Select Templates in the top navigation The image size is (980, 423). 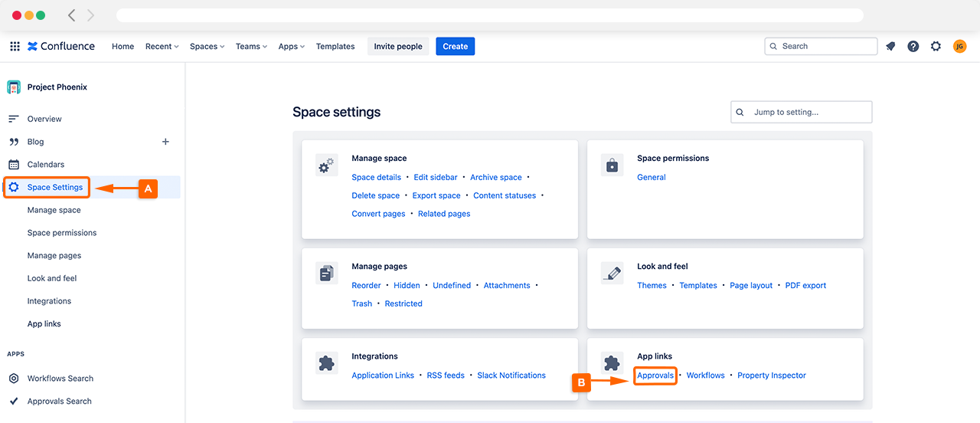(335, 47)
